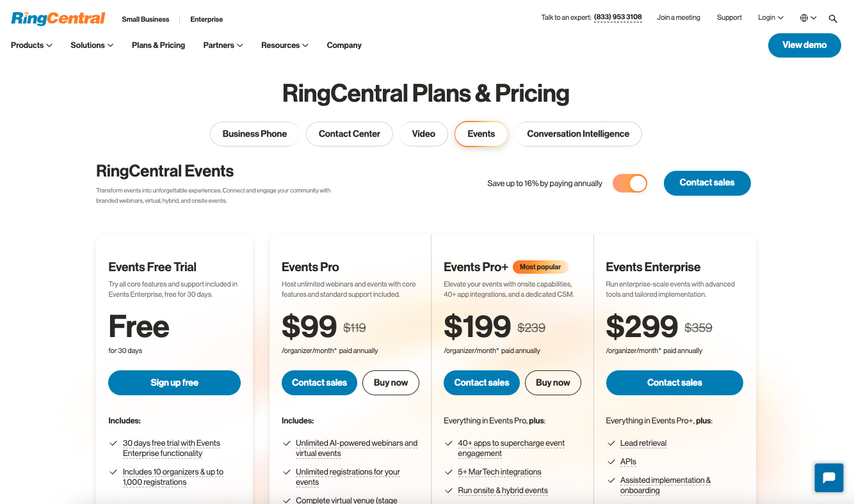Click checkmark icon beside 5+ MarTech integrations
Screen dimensions: 854x504
pos(448,472)
